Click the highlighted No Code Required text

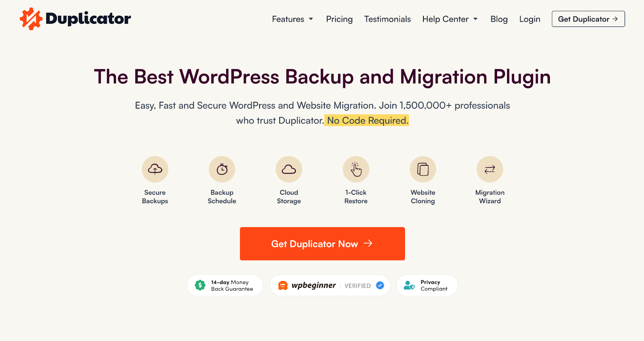coord(367,120)
